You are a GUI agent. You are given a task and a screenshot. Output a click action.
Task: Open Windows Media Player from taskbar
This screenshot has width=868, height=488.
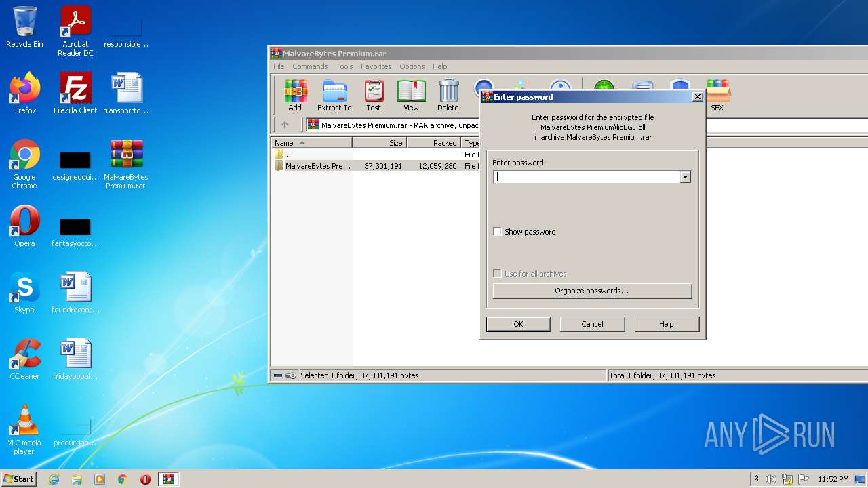coord(100,479)
